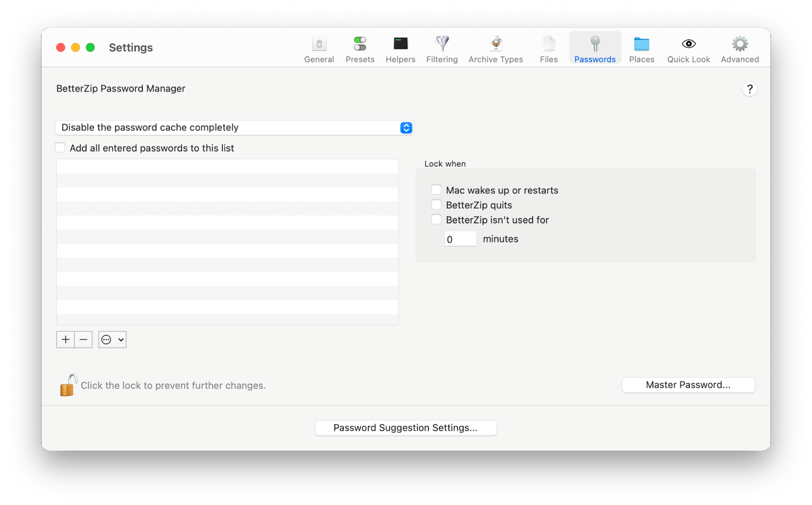The image size is (812, 505).
Task: Check the Mac wakes up or restarts option
Action: tap(436, 189)
